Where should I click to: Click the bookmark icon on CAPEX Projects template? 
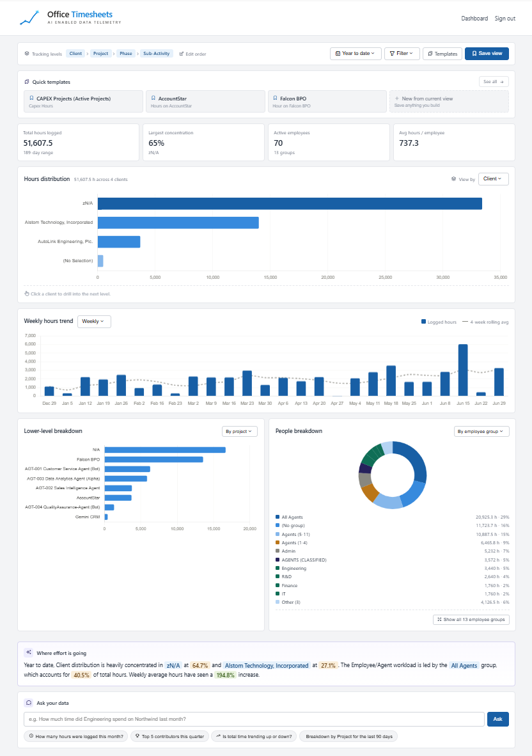32,98
